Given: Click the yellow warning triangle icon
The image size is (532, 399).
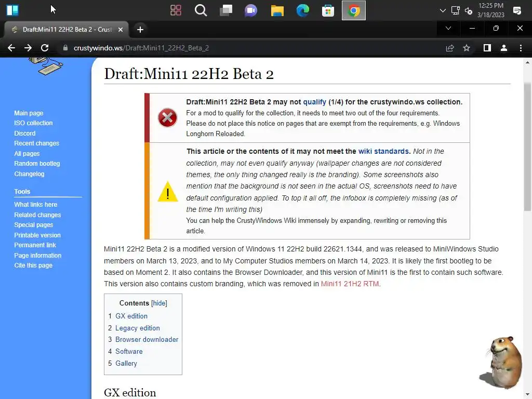Looking at the screenshot, I should point(168,191).
